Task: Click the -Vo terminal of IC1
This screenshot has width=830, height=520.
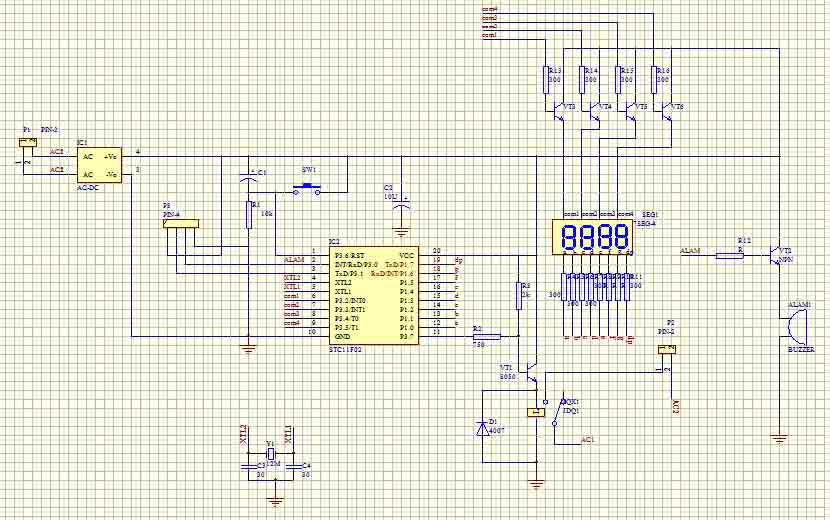Action: [x=111, y=175]
